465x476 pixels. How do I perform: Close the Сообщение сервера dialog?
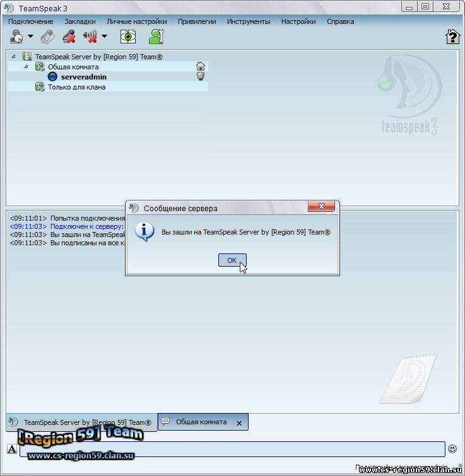(x=321, y=206)
